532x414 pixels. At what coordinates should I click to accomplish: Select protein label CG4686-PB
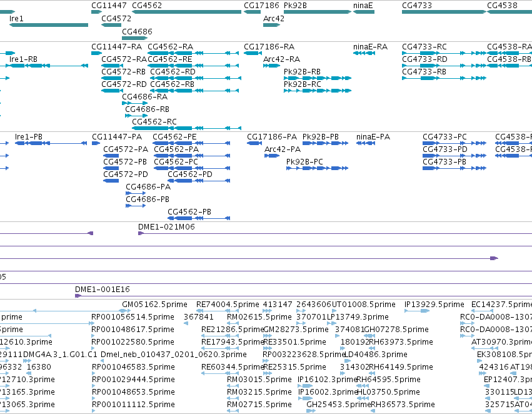(x=148, y=199)
